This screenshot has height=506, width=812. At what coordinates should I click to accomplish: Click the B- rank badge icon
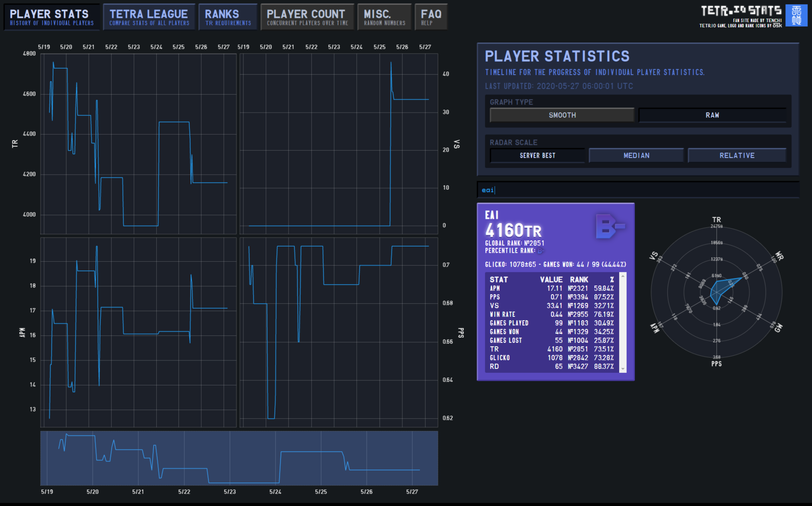(610, 226)
